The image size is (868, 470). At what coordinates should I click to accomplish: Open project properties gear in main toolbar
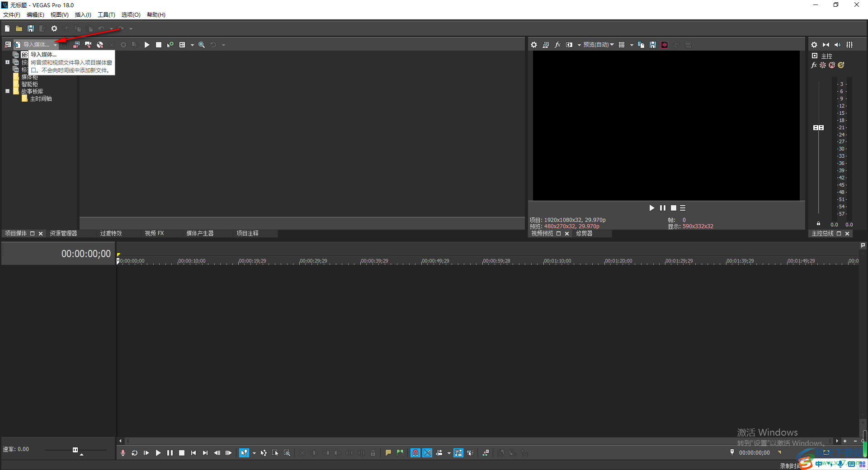click(x=54, y=28)
